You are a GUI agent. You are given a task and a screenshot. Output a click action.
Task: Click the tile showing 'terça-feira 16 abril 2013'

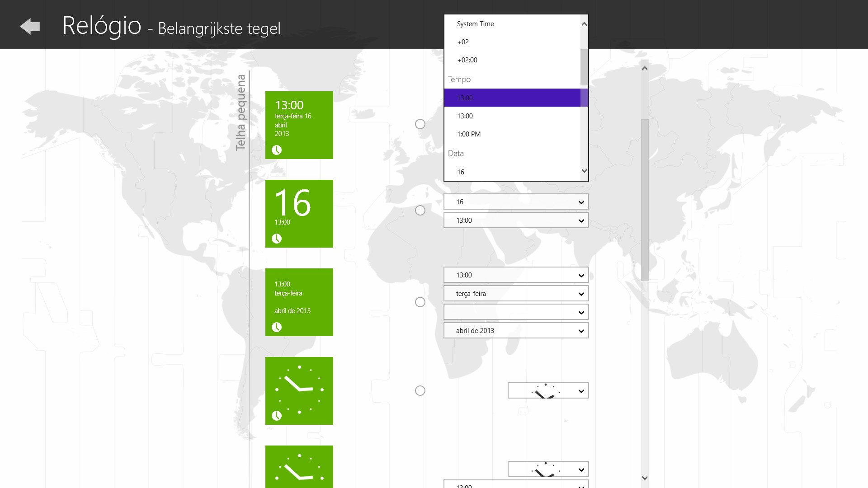point(299,125)
